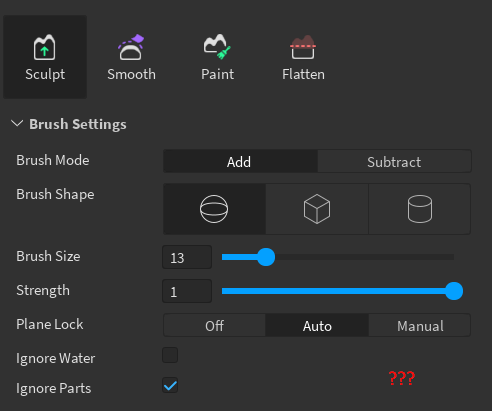Select the Paint terrain tool
This screenshot has width=492, height=411.
point(217,57)
